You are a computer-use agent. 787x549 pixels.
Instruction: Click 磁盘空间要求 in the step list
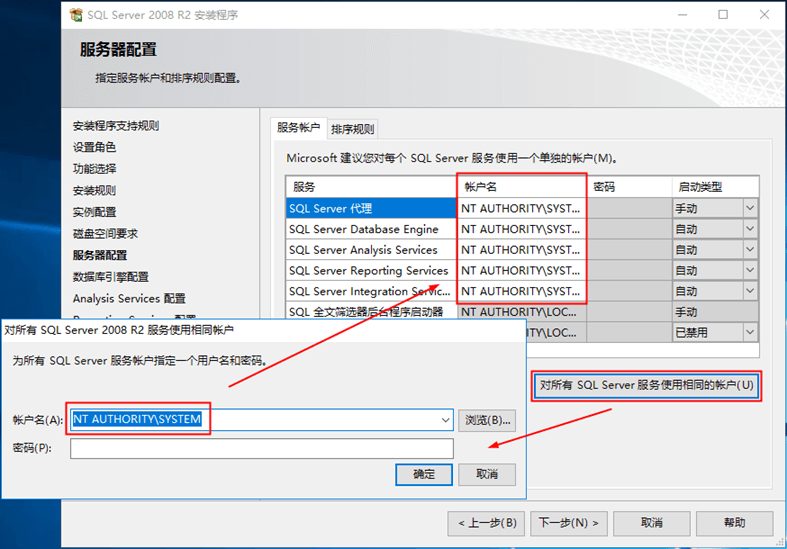point(105,233)
